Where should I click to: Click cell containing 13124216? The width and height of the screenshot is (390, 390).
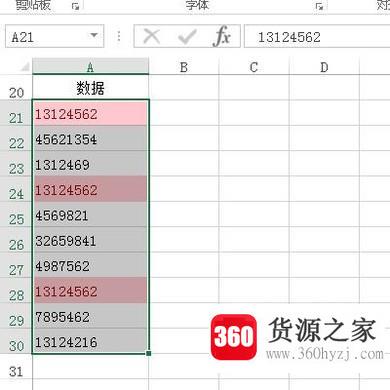[x=90, y=341]
